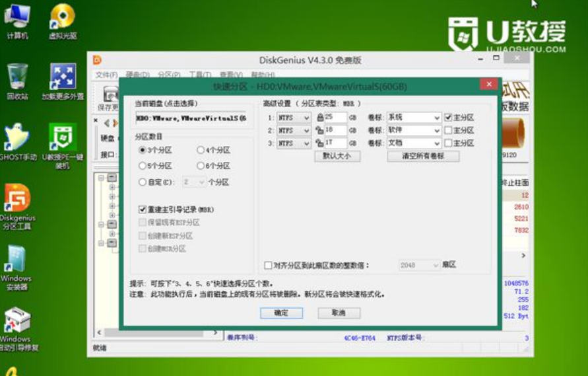Open the Windows 安装器 desktop icon
The image size is (588, 376).
[x=16, y=268]
